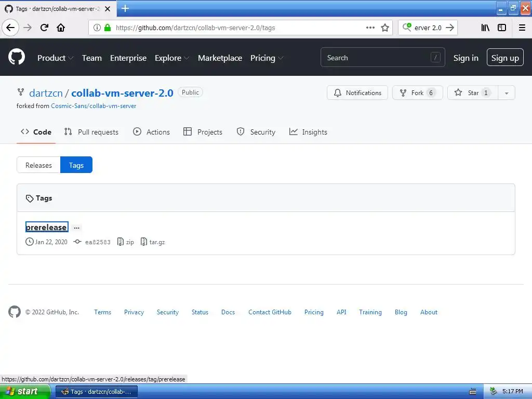
Task: Open the page actions three-dot menu
Action: point(370,28)
